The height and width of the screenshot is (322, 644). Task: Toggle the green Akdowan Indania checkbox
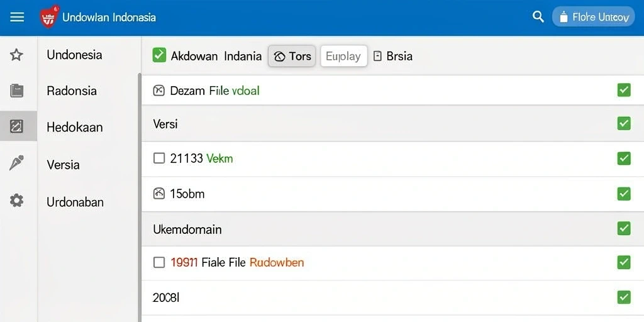(x=159, y=55)
